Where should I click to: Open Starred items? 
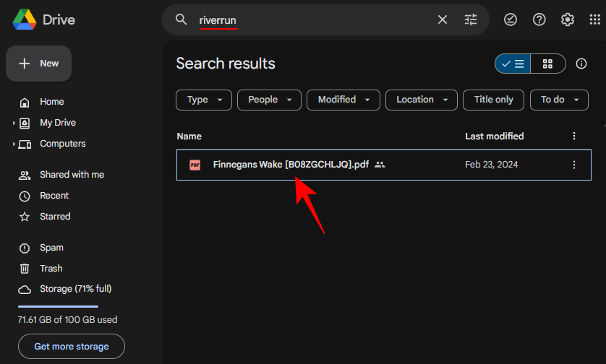[x=55, y=217]
